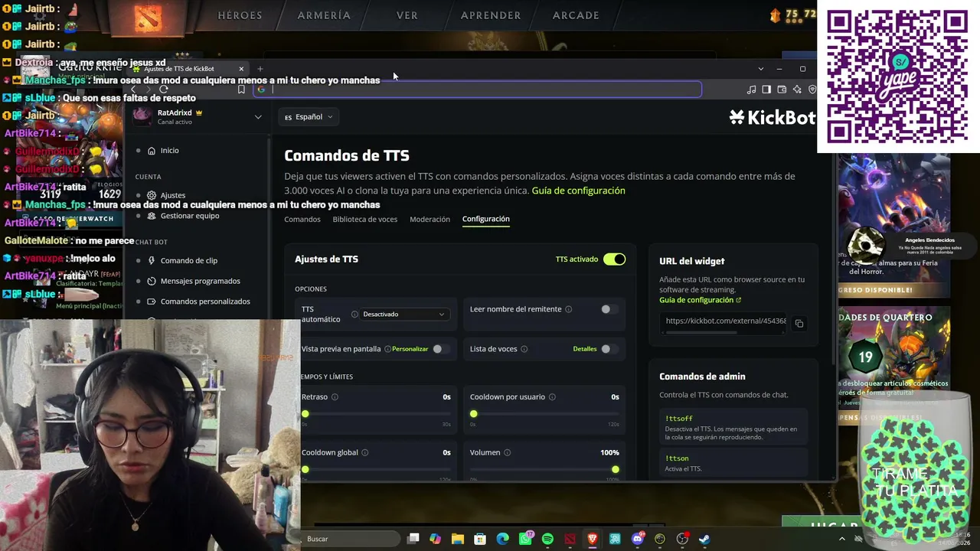Click the info icon next to Retraso
The height and width of the screenshot is (551, 980).
(335, 397)
